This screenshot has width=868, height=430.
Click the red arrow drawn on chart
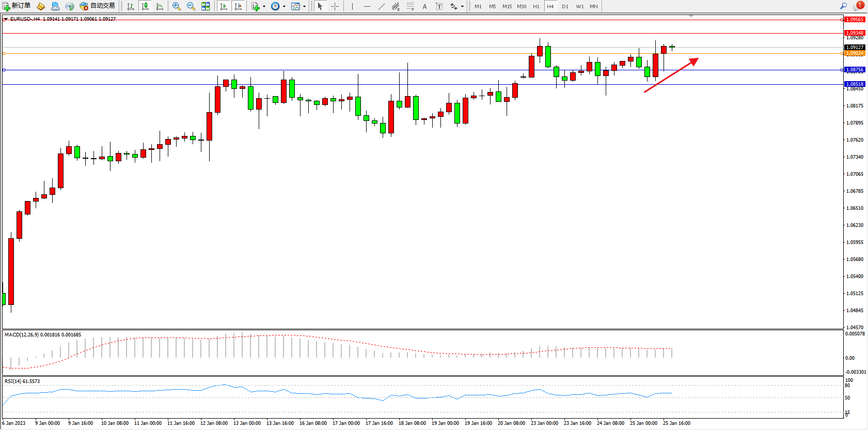671,75
